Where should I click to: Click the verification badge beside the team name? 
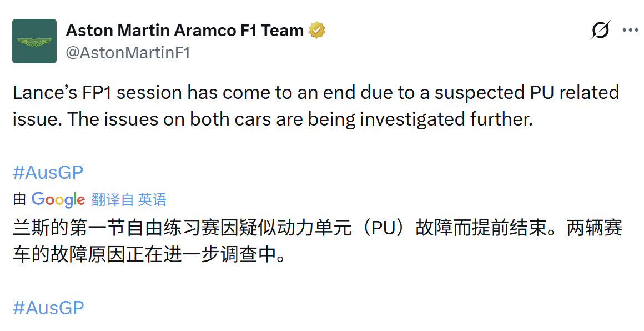tap(316, 29)
